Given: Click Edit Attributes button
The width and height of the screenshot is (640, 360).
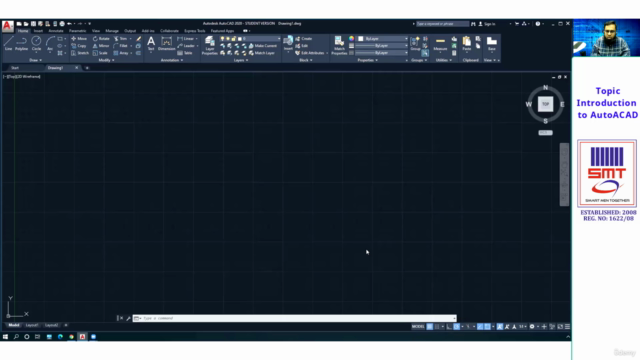Looking at the screenshot, I should point(310,53).
